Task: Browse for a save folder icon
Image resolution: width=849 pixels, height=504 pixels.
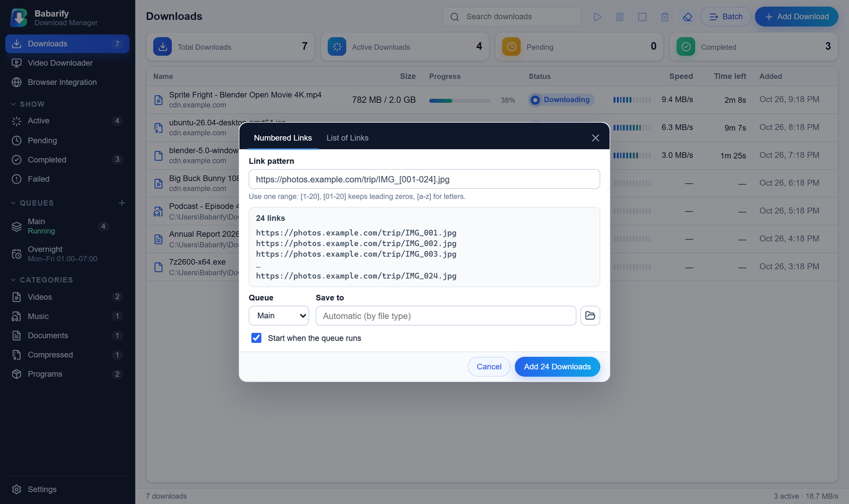Action: coord(590,316)
